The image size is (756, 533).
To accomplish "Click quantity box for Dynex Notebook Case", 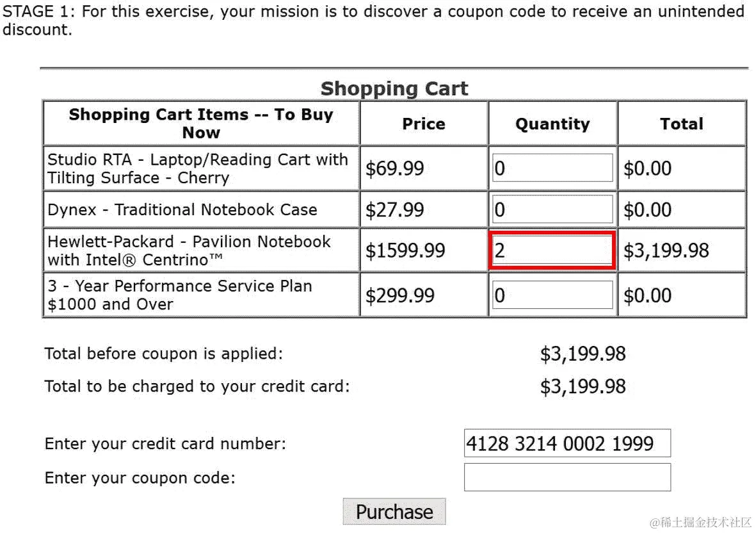I will click(x=552, y=209).
